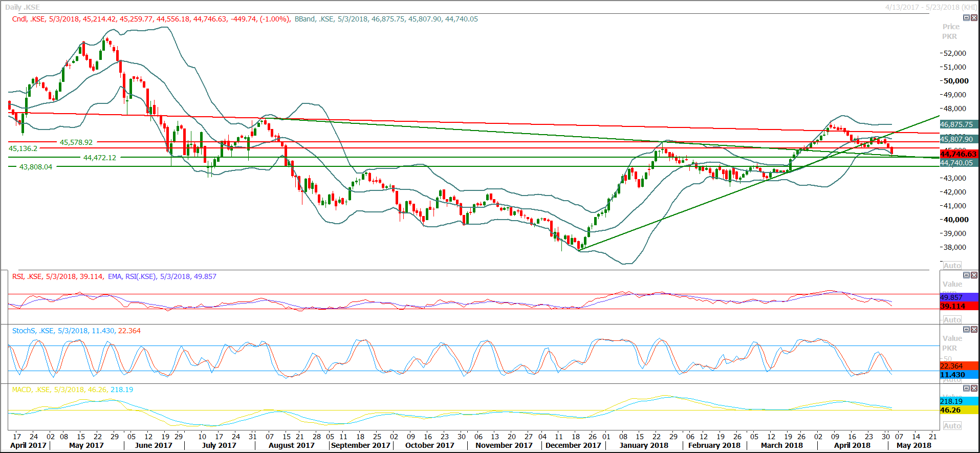Click the orange 22.364 stochastic value tag
The width and height of the screenshot is (980, 453).
[959, 366]
